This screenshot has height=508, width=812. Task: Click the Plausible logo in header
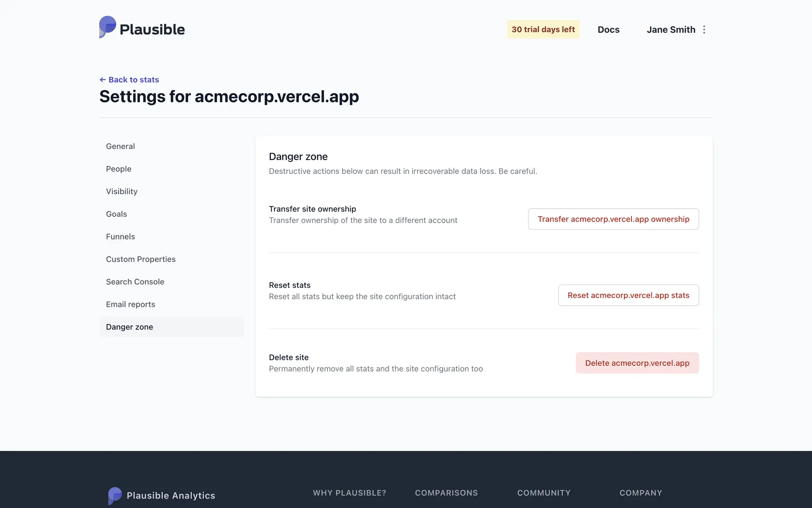[142, 28]
